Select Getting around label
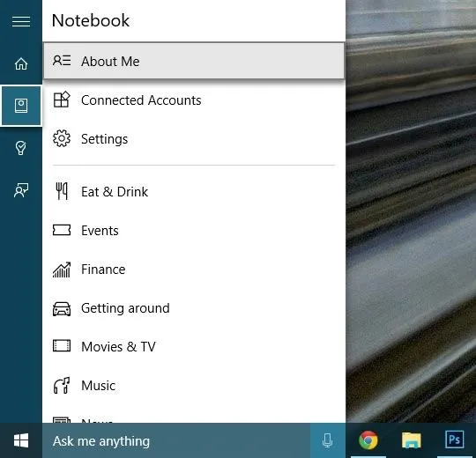This screenshot has height=458, width=476. click(x=125, y=308)
